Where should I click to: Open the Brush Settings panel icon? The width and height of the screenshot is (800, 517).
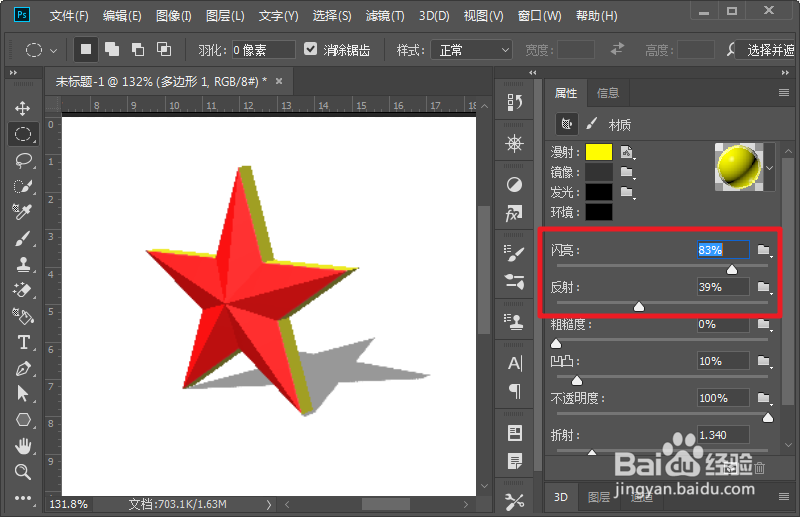click(x=514, y=254)
